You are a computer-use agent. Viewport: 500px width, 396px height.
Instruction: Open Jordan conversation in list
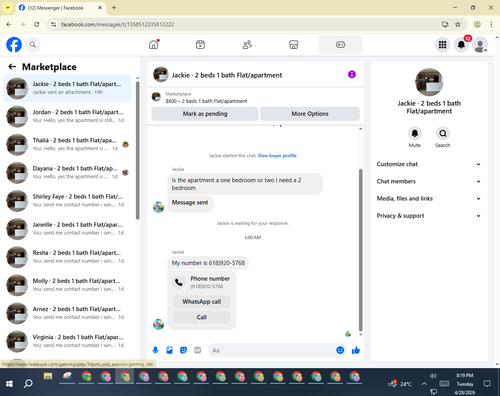tap(67, 116)
